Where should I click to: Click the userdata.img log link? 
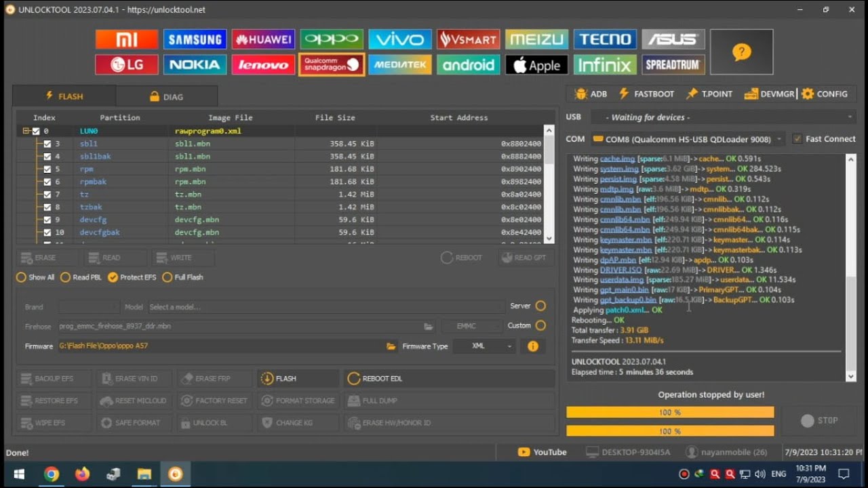click(622, 279)
